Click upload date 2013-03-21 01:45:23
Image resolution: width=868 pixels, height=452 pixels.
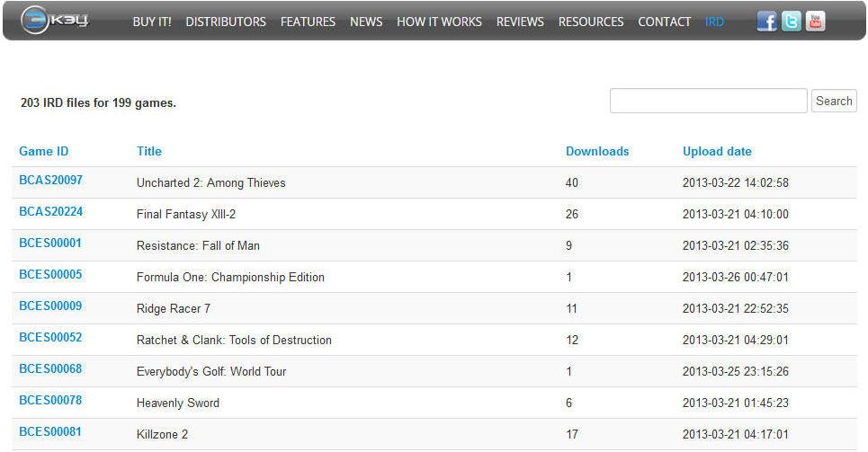[735, 403]
